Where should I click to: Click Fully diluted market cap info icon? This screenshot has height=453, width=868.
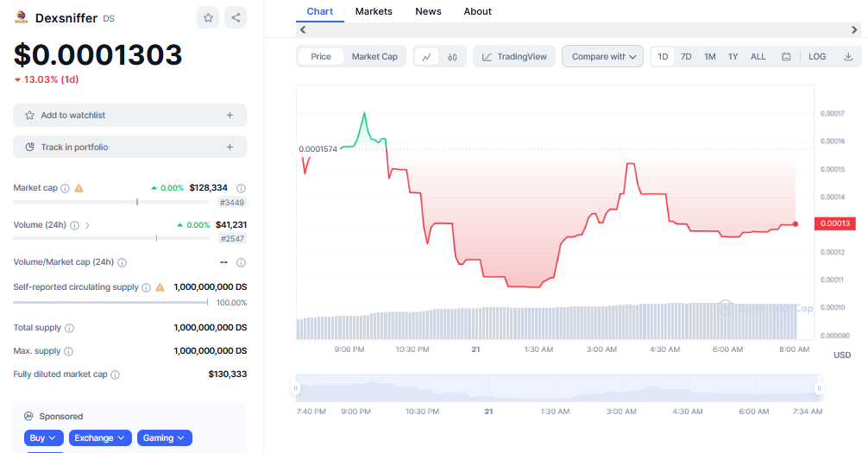pos(115,374)
